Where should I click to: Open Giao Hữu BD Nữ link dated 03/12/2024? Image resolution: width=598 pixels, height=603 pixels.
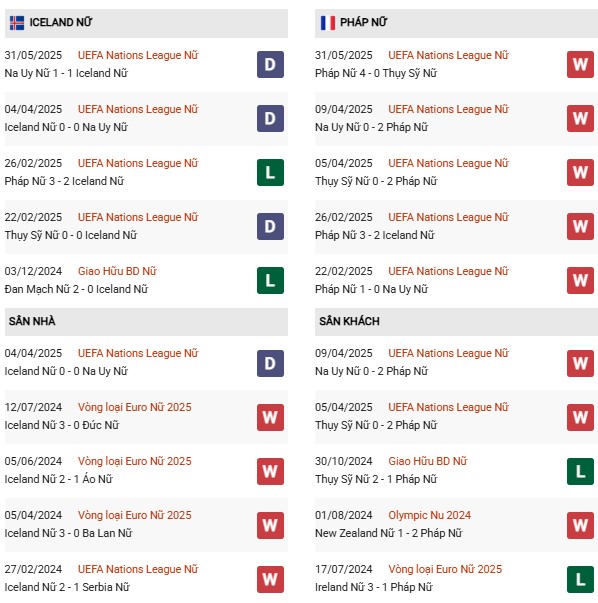117,271
